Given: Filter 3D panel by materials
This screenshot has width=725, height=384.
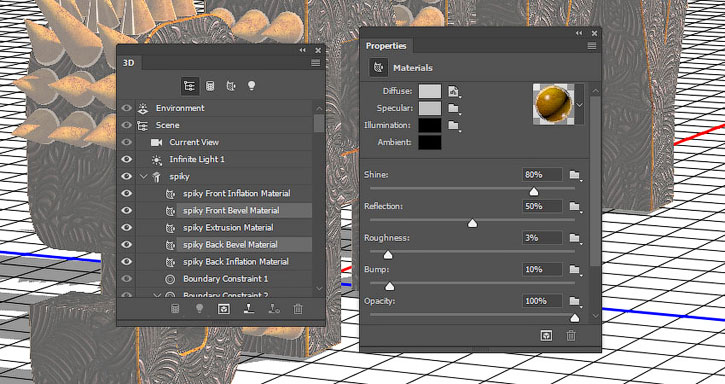Looking at the screenshot, I should click(x=231, y=86).
